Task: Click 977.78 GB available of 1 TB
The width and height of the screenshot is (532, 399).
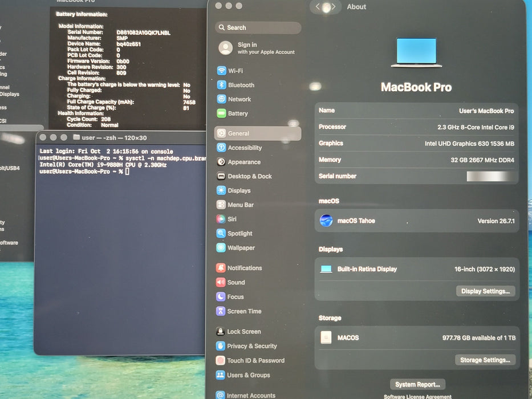Action: [x=479, y=337]
